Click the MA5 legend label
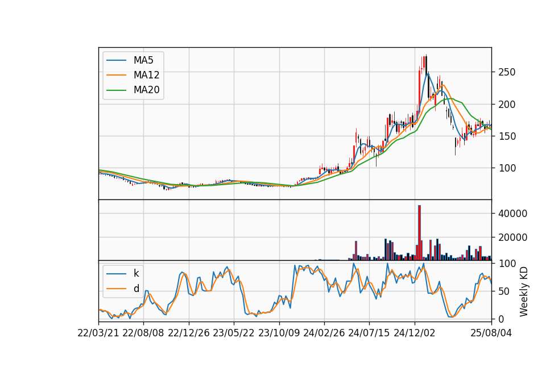Image resolution: width=546 pixels, height=392 pixels. coord(143,60)
